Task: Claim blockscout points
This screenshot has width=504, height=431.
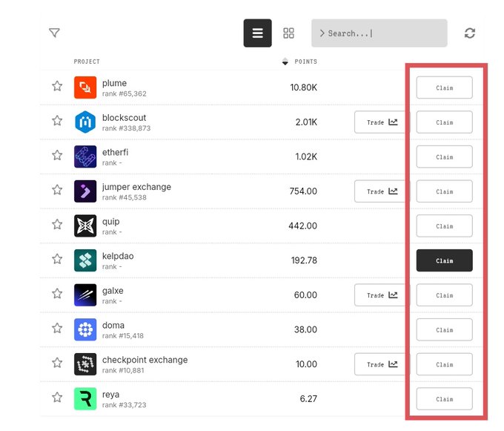Action: [x=444, y=122]
